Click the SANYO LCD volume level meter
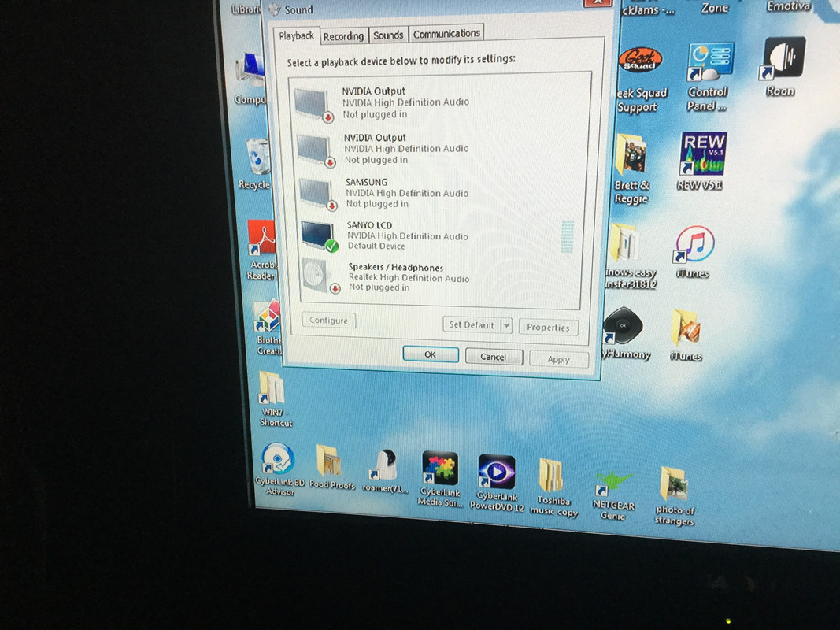This screenshot has height=630, width=840. tap(568, 236)
